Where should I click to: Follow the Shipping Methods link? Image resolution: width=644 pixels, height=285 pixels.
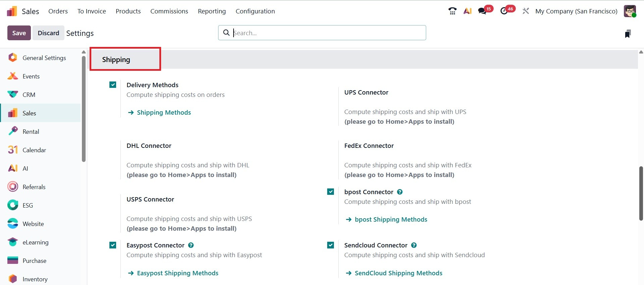pyautogui.click(x=164, y=112)
